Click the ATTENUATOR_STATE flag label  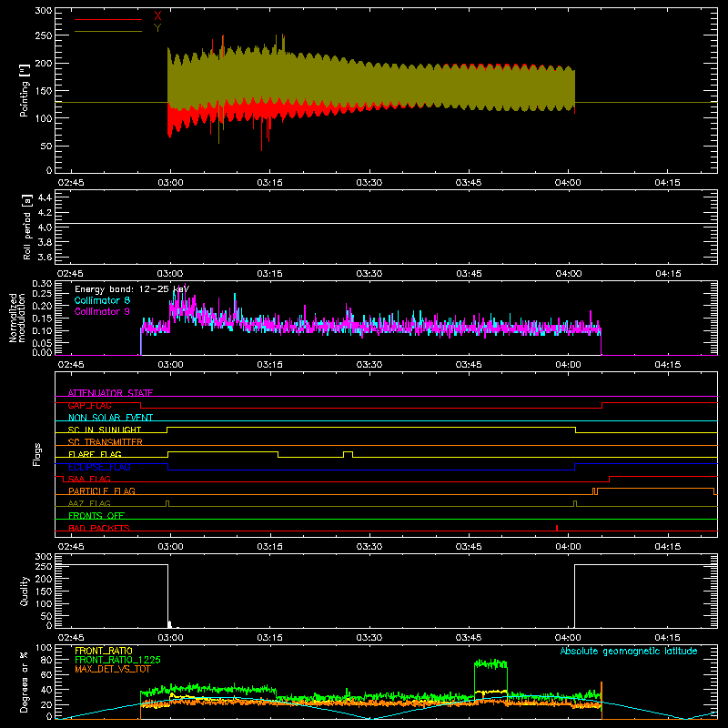point(110,393)
